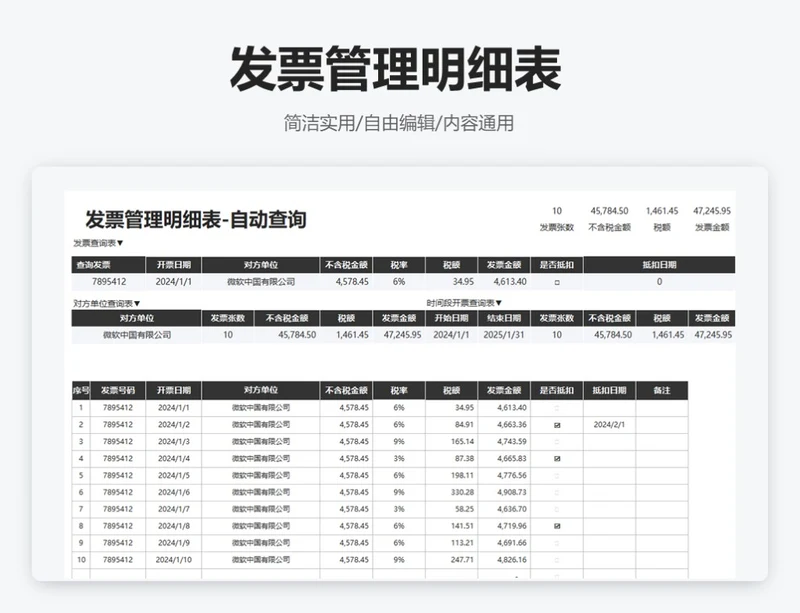Select the top summary 发票金额 value 47,245.95

coord(712,211)
